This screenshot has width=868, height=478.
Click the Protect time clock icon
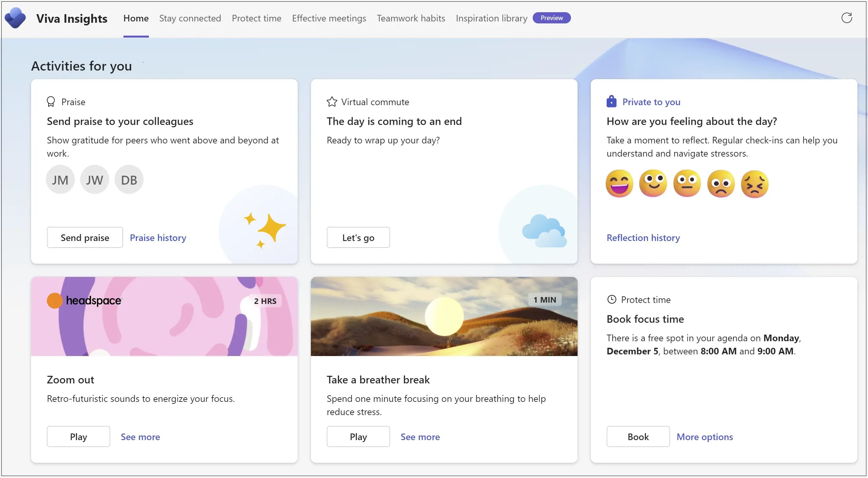tap(612, 299)
